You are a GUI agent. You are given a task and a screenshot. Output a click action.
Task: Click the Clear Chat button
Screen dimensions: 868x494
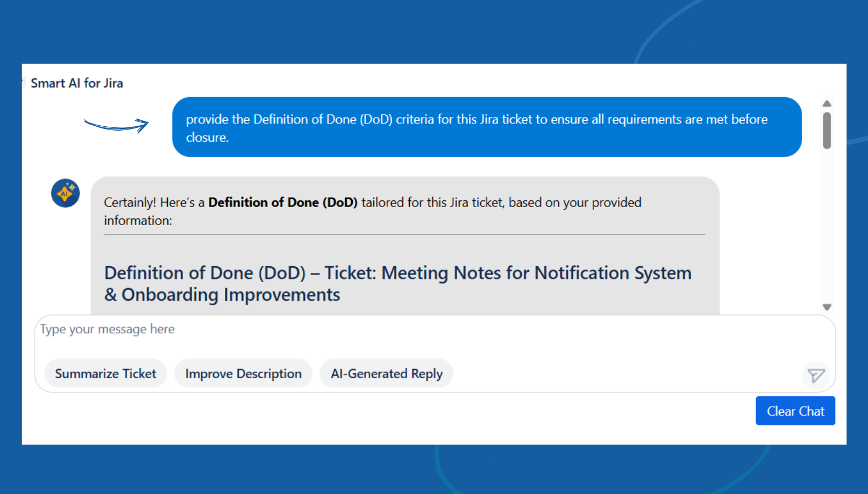pyautogui.click(x=795, y=411)
